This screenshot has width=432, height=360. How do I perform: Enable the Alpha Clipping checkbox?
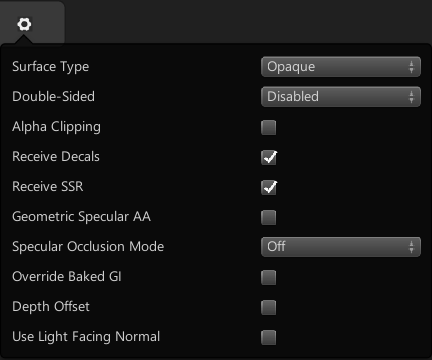tap(269, 127)
